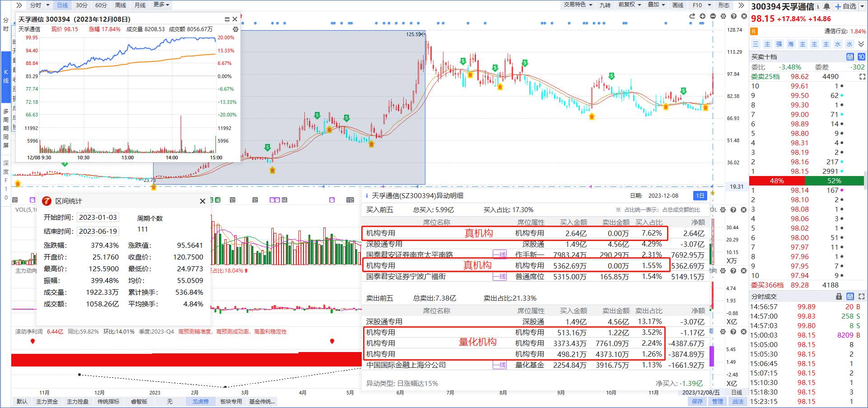Zoom out main K-line chart with minus icon
868x408 pixels.
click(x=713, y=16)
